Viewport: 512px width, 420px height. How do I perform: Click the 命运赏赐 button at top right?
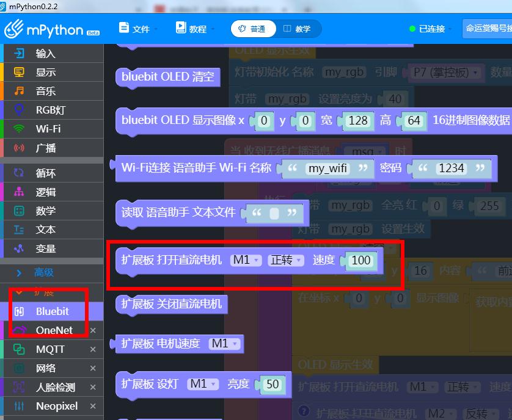coord(488,29)
